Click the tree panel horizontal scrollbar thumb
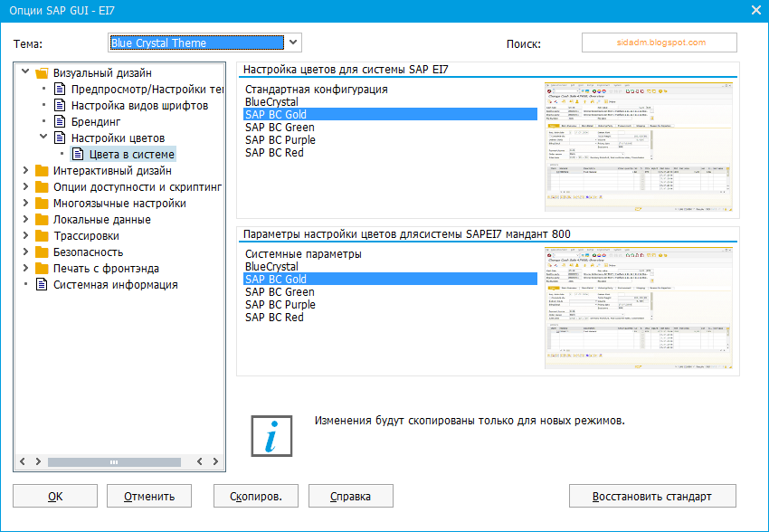 coord(114,462)
